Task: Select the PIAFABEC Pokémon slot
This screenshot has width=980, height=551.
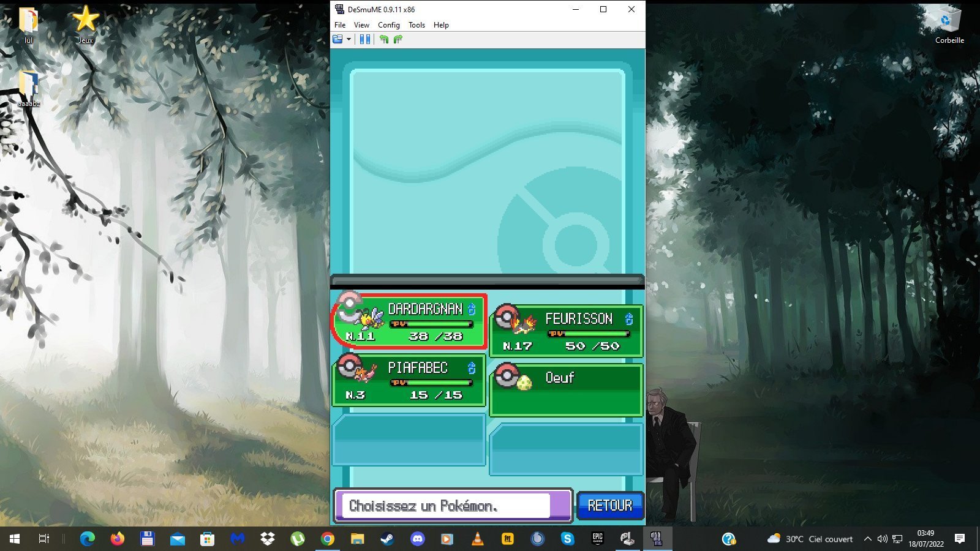Action: click(409, 380)
